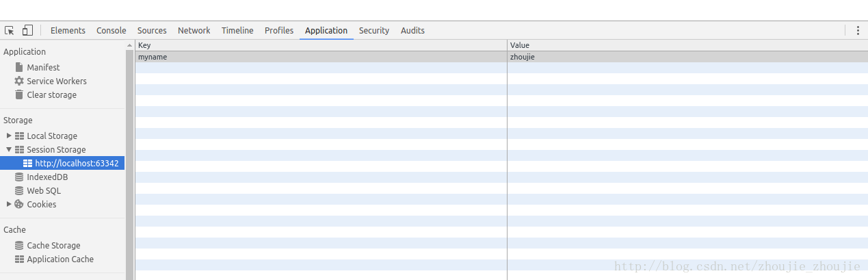The height and width of the screenshot is (280, 868).
Task: Click the Web SQL database icon
Action: pyautogui.click(x=19, y=190)
